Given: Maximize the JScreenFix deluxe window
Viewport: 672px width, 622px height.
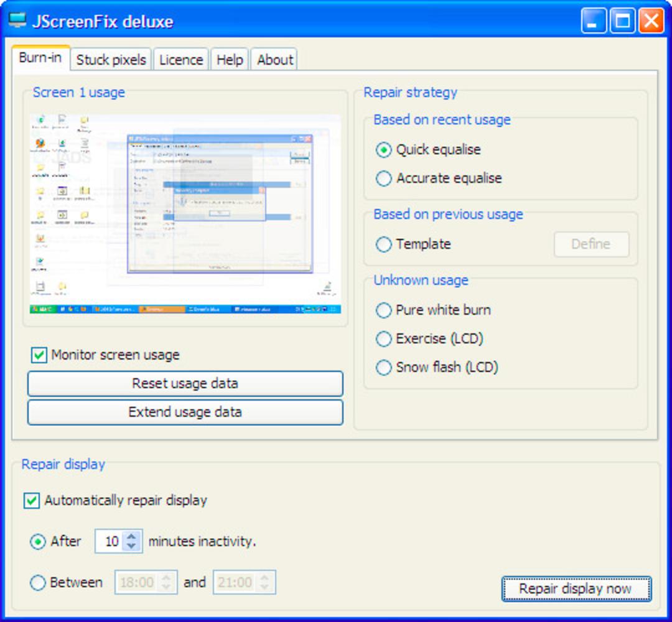Looking at the screenshot, I should pyautogui.click(x=622, y=20).
